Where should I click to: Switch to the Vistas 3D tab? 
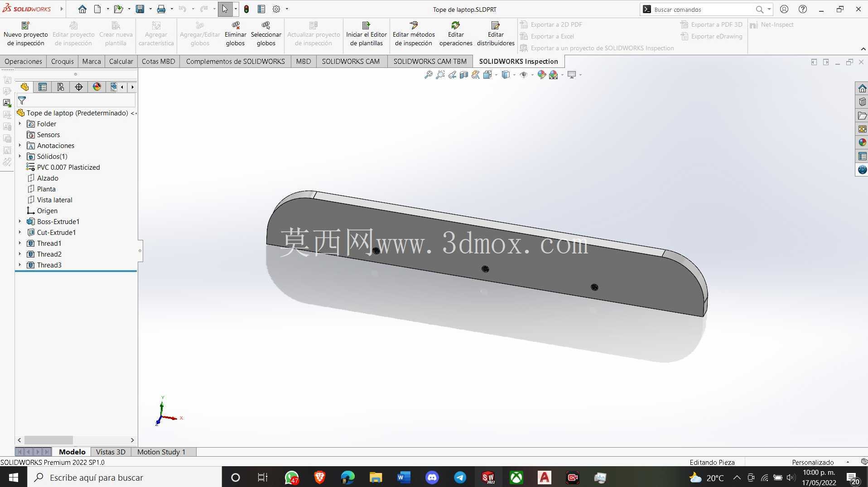111,452
